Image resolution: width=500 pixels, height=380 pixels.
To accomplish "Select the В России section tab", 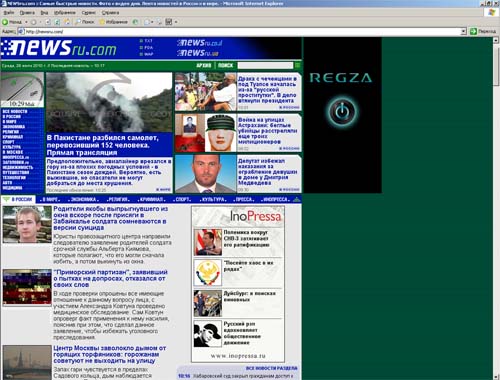I will (x=19, y=199).
